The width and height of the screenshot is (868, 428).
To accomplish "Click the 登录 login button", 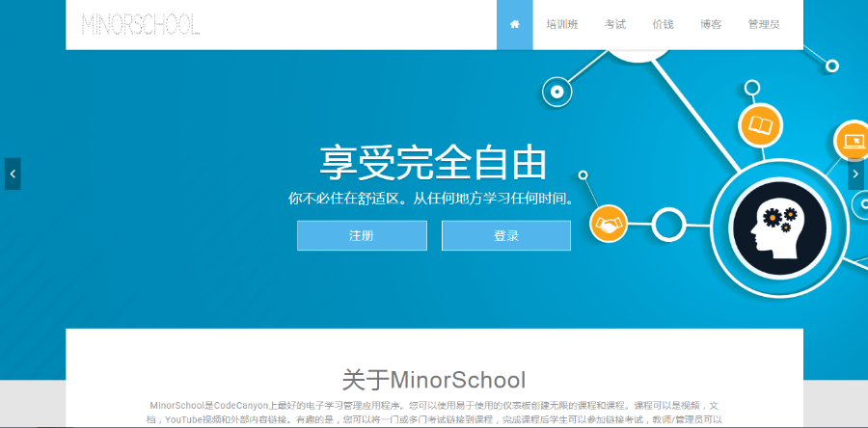I will click(506, 235).
